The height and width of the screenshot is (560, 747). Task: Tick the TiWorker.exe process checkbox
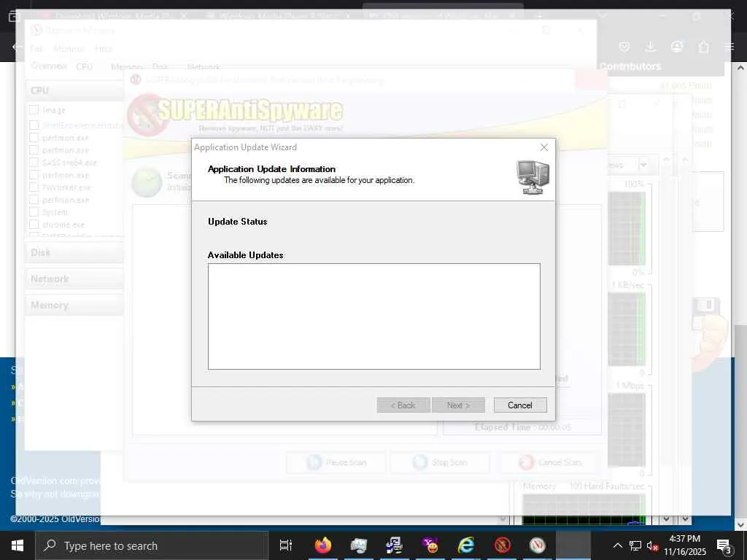(34, 187)
